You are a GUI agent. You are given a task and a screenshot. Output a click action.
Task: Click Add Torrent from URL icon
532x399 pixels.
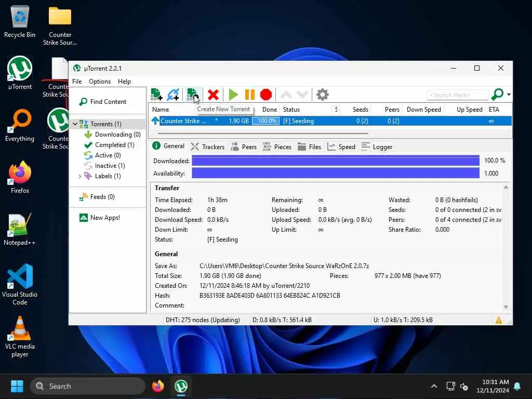click(173, 95)
